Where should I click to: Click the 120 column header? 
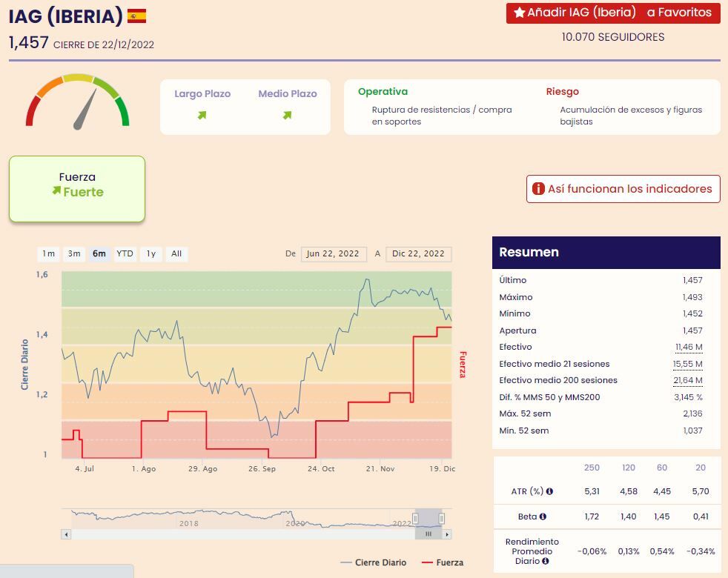point(628,468)
